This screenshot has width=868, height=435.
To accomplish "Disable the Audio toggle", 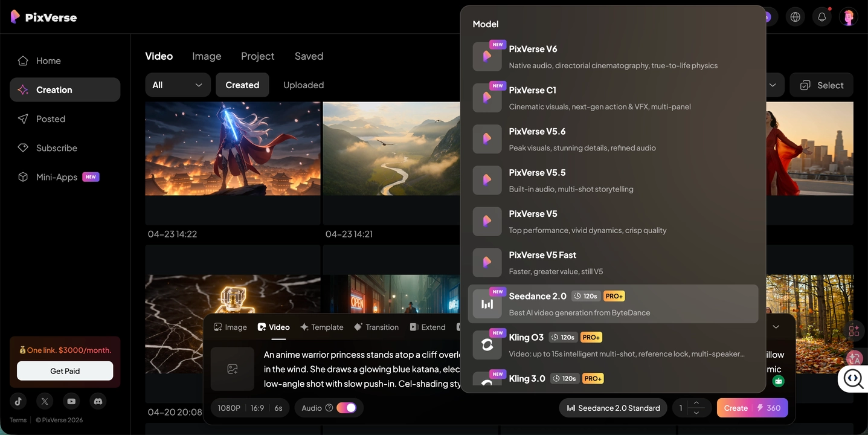I will (346, 408).
